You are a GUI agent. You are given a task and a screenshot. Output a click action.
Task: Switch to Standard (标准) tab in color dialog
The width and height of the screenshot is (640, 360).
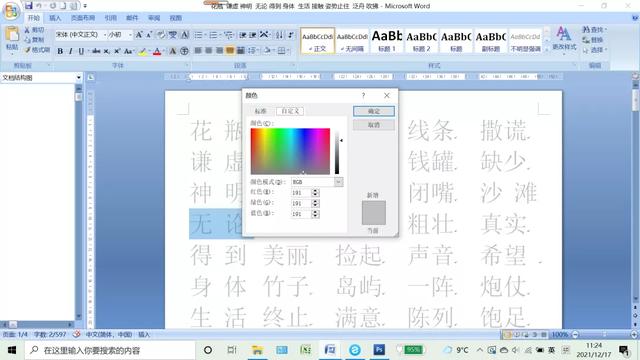point(261,111)
